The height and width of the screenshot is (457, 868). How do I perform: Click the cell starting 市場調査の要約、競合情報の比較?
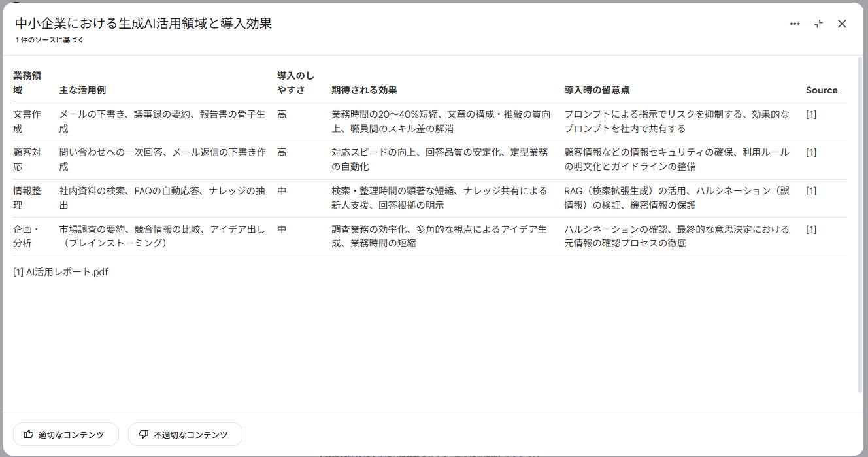pyautogui.click(x=163, y=236)
